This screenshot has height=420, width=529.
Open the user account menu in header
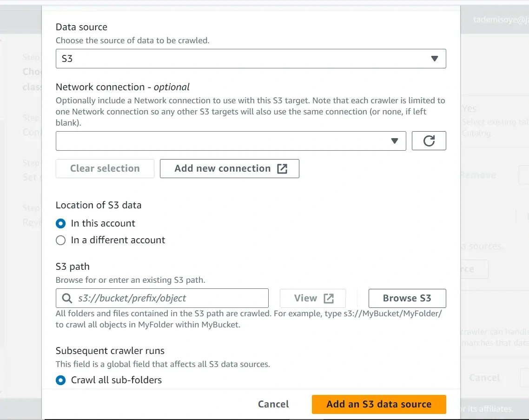[x=500, y=20]
